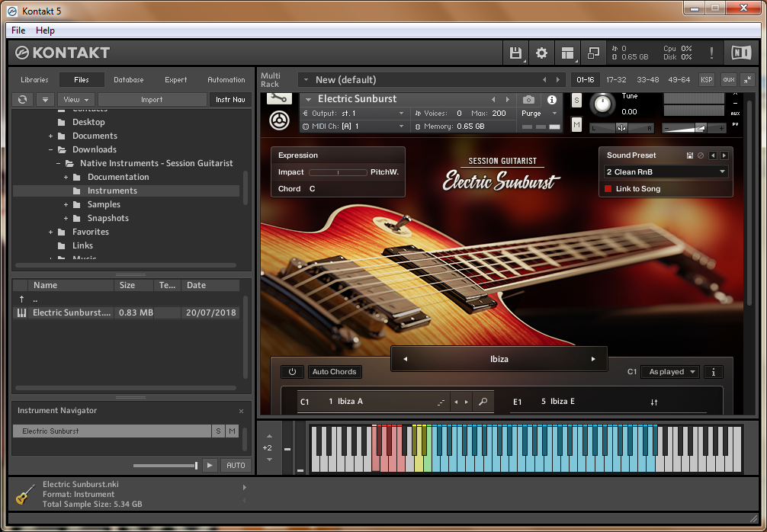Open the workspace layout panel icon
The height and width of the screenshot is (532, 767).
566,53
